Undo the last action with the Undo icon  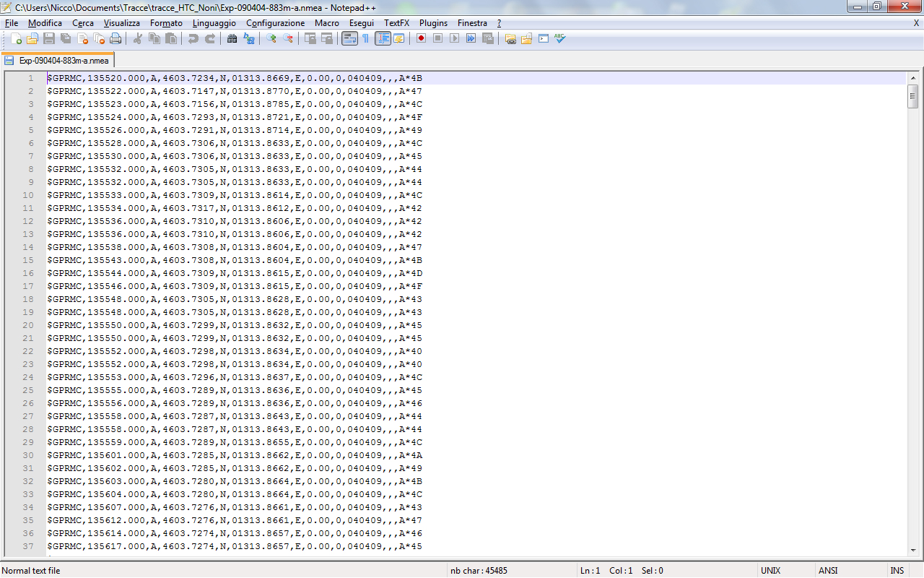(x=193, y=38)
